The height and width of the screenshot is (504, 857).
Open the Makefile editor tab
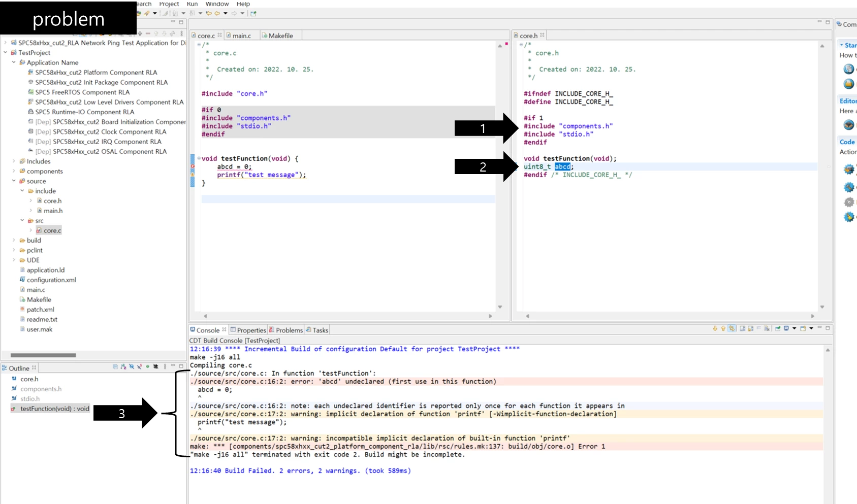pos(277,36)
